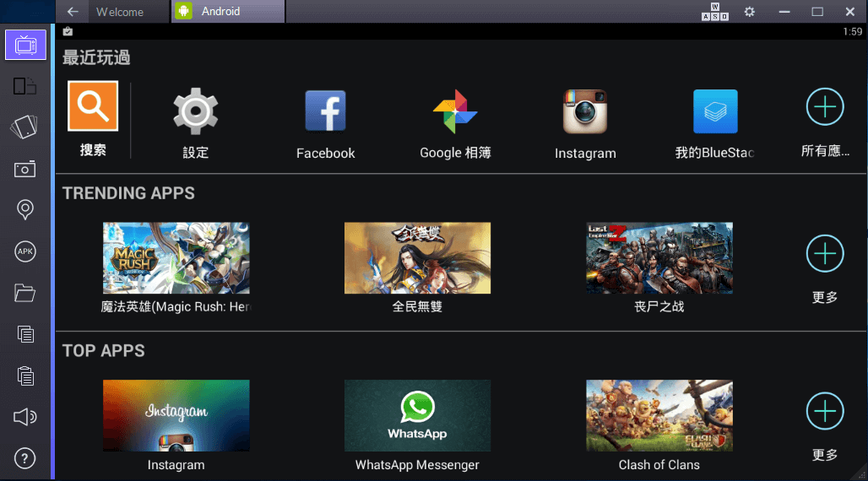Switch to the Android tab
The image size is (868, 481).
point(228,11)
